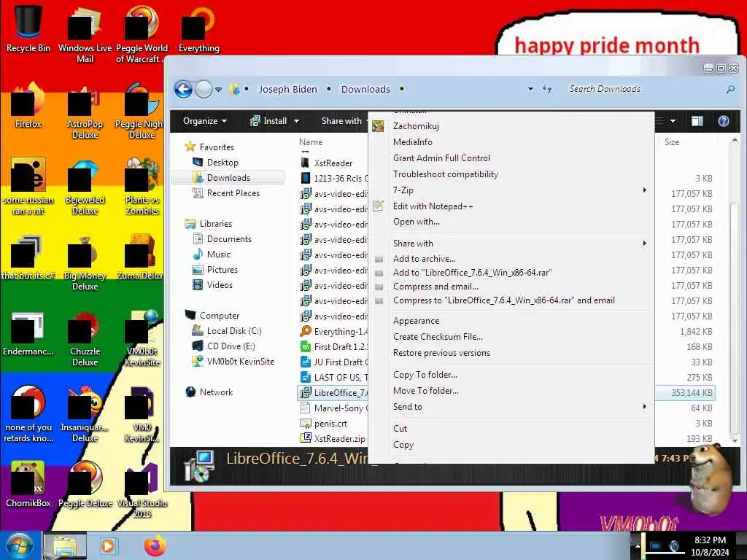
Task: Toggle the preview pane icon
Action: click(697, 121)
